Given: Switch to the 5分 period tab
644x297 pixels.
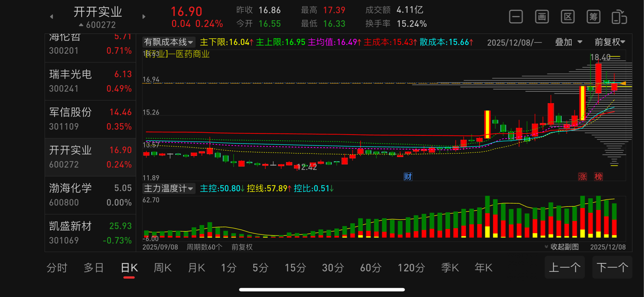Looking at the screenshot, I should click(x=260, y=268).
